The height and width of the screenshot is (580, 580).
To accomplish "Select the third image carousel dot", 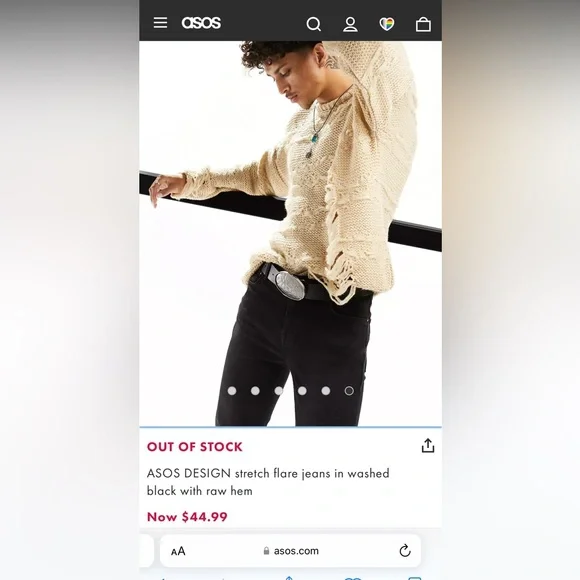I will pyautogui.click(x=279, y=391).
